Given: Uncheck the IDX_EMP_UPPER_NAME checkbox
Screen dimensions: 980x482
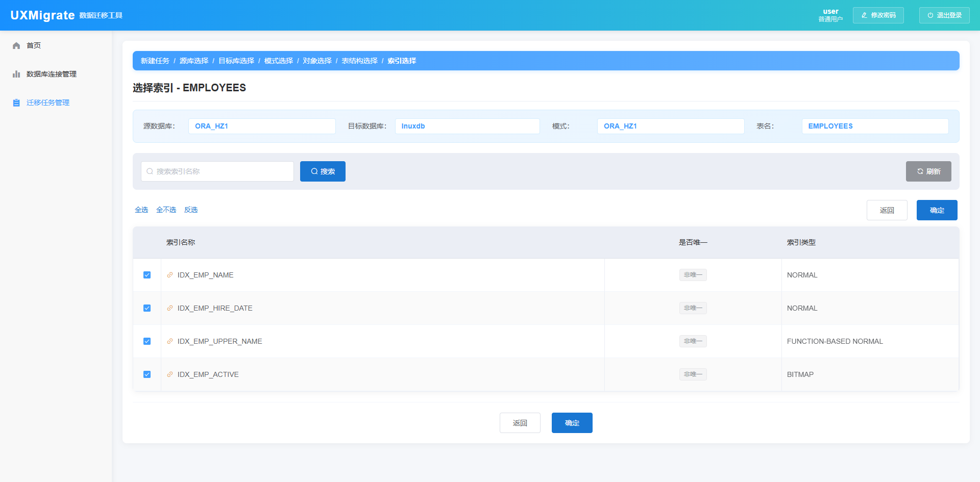Looking at the screenshot, I should click(x=147, y=341).
